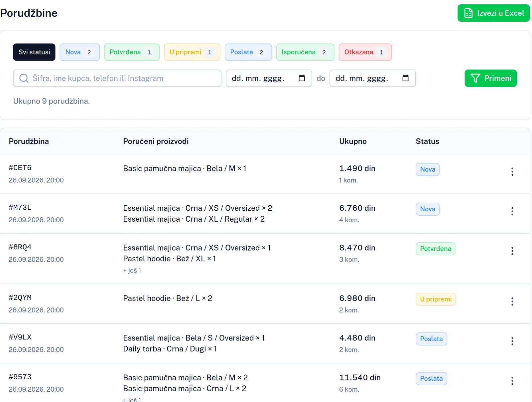This screenshot has height=402, width=532.
Task: Open the three-dot menu for order #M73L
Action: tap(512, 211)
